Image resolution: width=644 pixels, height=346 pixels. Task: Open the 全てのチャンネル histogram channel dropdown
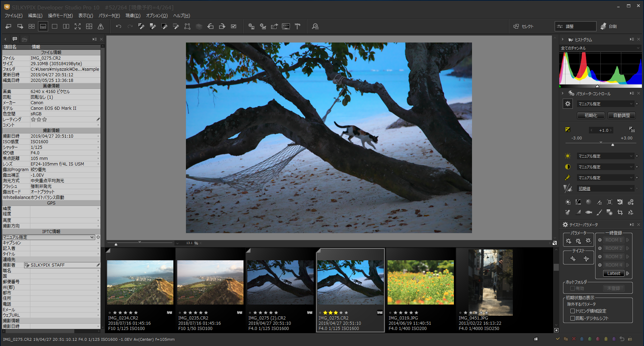click(600, 48)
